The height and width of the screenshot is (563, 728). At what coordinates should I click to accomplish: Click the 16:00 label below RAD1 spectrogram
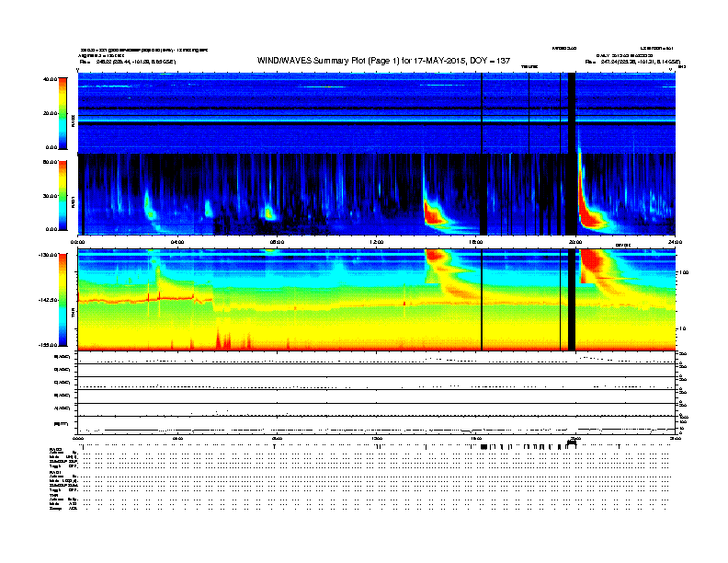(476, 242)
